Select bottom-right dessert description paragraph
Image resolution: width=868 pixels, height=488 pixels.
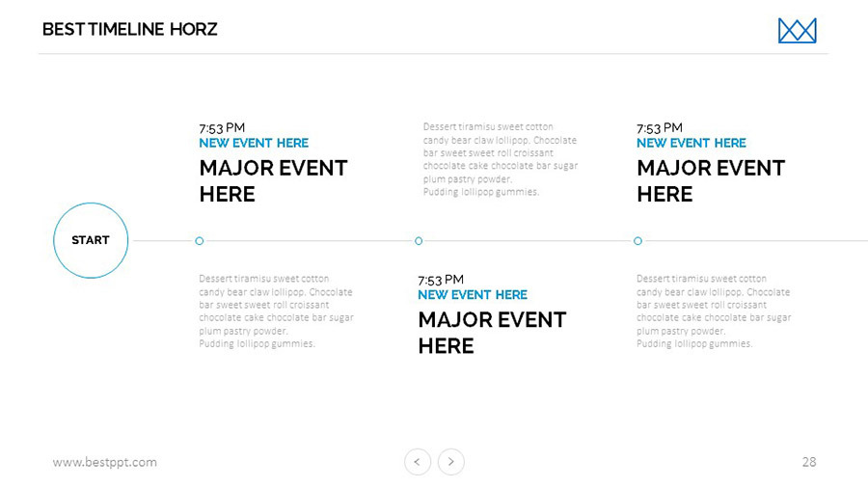[714, 311]
